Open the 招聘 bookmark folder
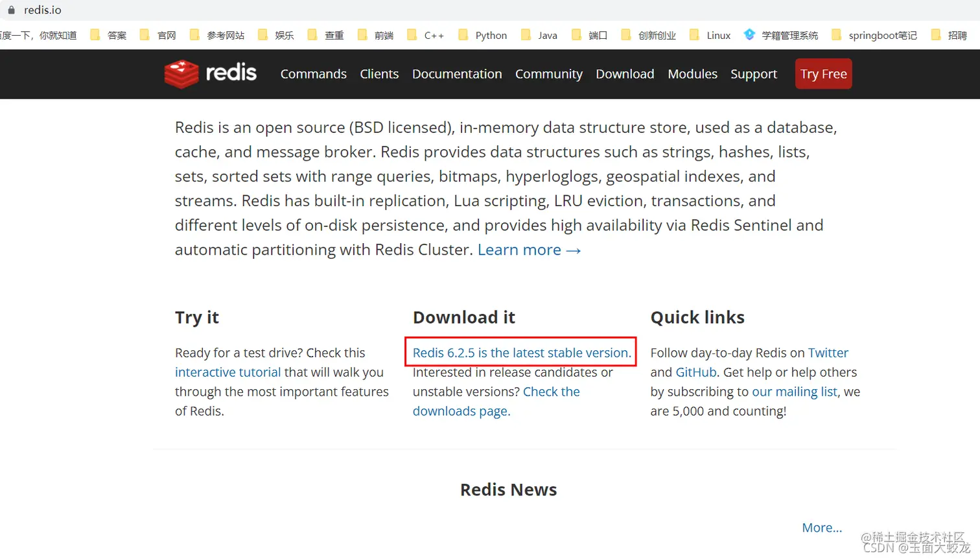Image resolution: width=980 pixels, height=559 pixels. tap(949, 35)
